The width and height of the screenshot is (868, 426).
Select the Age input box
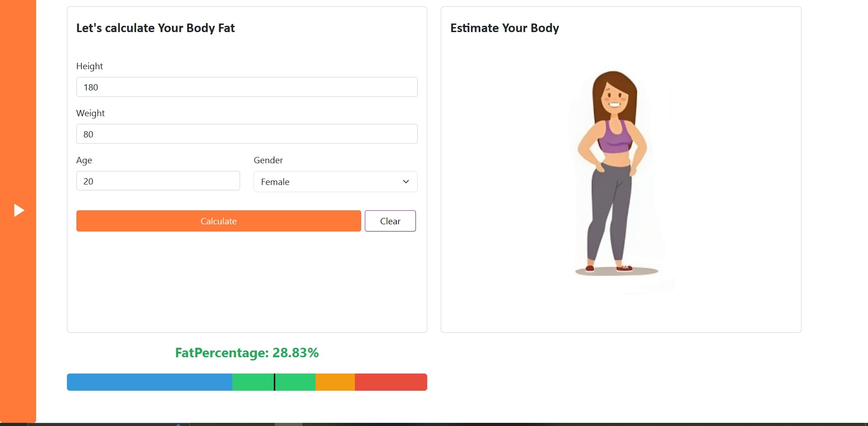(158, 181)
